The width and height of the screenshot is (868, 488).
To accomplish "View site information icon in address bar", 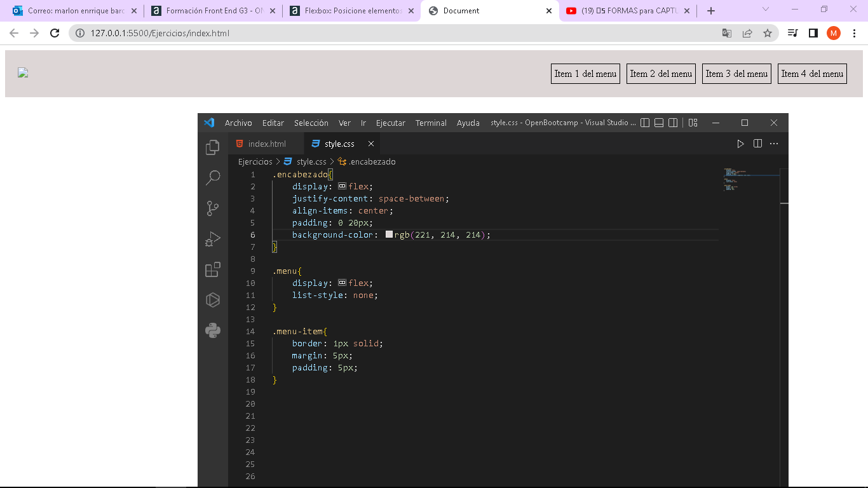I will (81, 33).
